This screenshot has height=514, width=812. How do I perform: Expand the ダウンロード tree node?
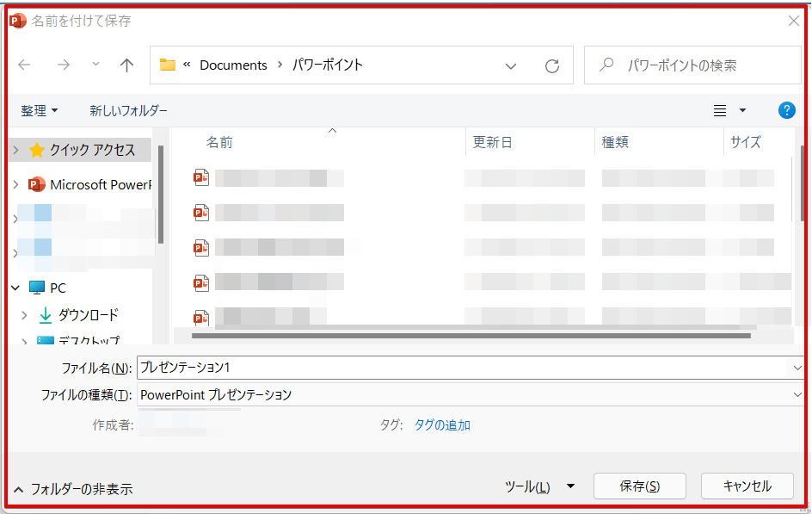tap(24, 315)
